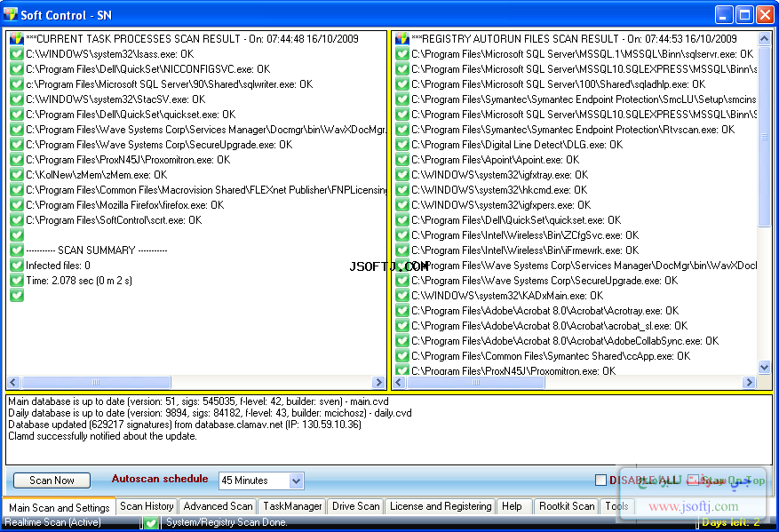Click the icon before REGISTRY AUTORUN FILES SCAN RESULT
The width and height of the screenshot is (779, 532).
pos(401,39)
